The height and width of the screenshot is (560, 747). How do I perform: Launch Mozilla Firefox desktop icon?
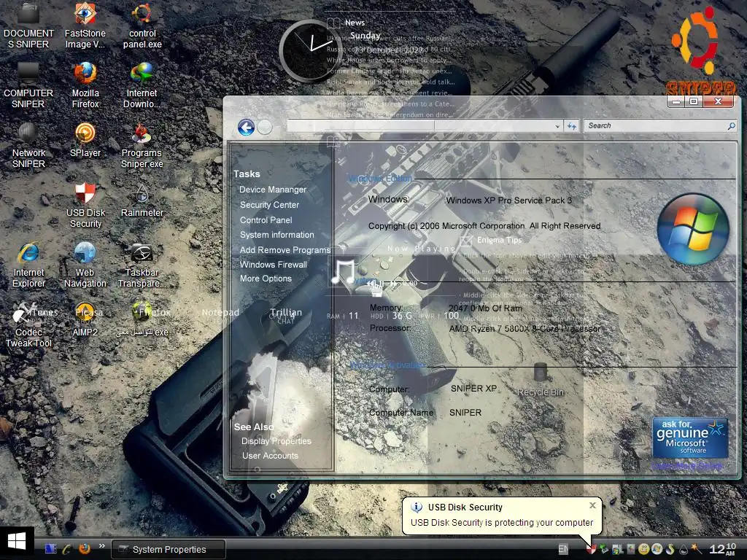click(85, 86)
